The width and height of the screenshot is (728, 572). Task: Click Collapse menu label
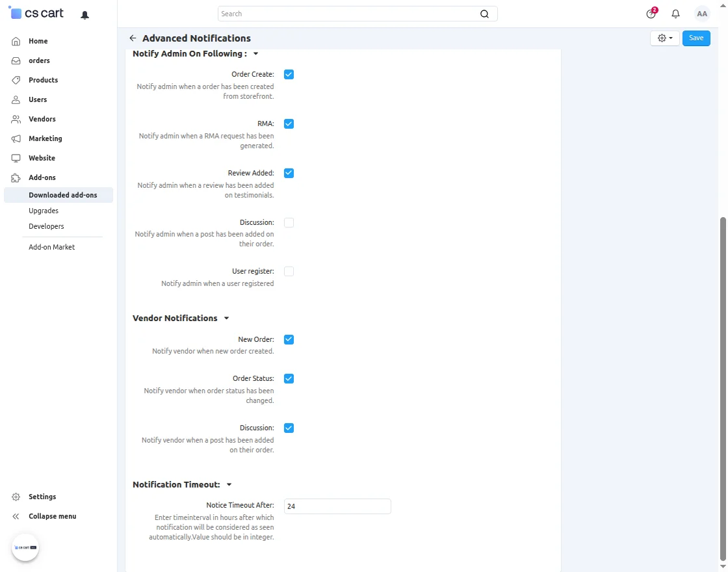tap(53, 516)
